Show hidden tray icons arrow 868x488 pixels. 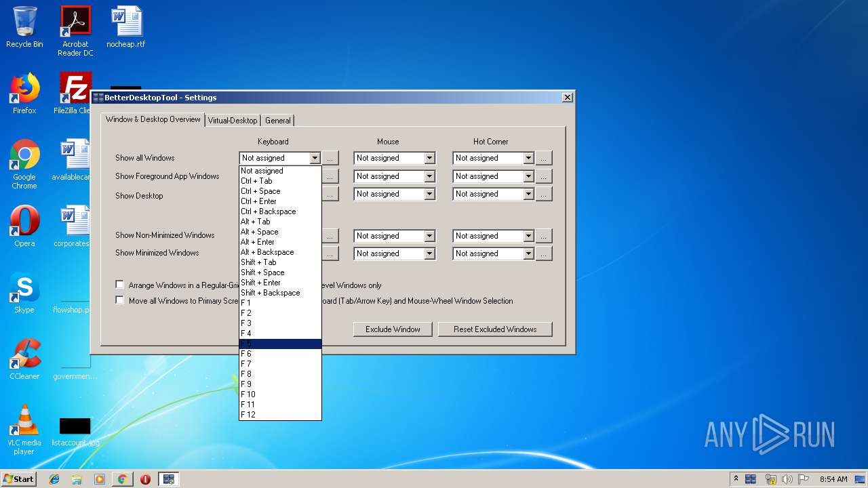[736, 479]
